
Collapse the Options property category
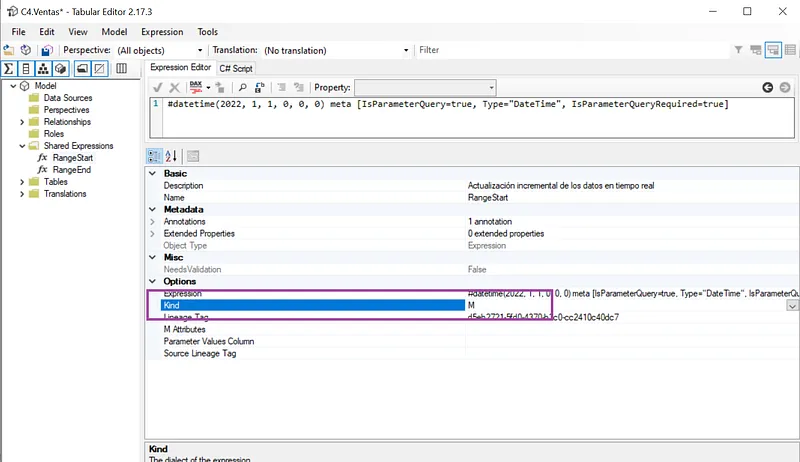tap(152, 281)
